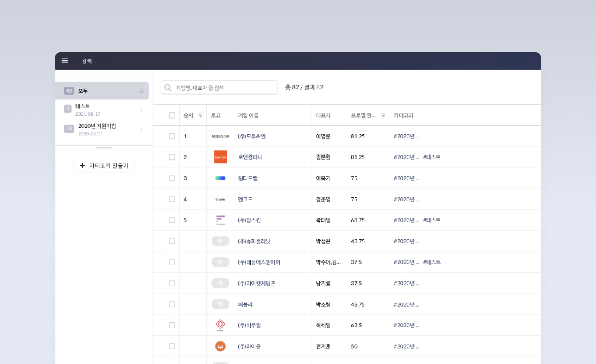Check the box for (주)모두싸인 row
Viewport: 596px width, 364px height.
[172, 136]
